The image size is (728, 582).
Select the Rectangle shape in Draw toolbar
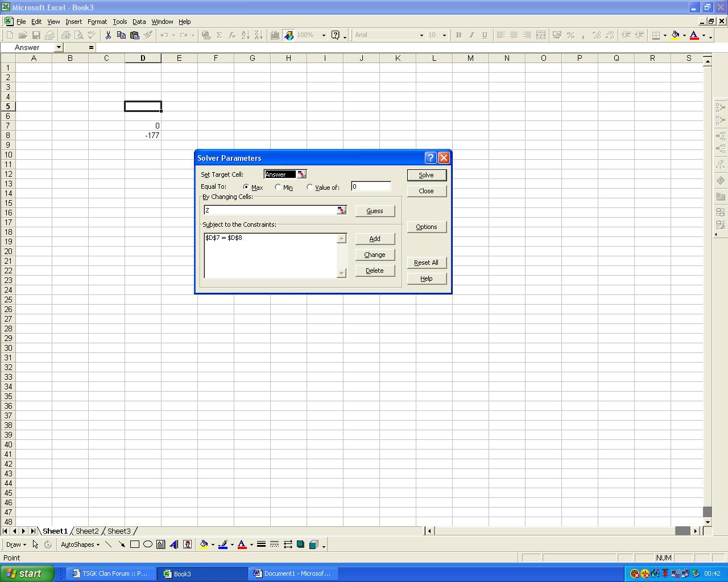[135, 544]
